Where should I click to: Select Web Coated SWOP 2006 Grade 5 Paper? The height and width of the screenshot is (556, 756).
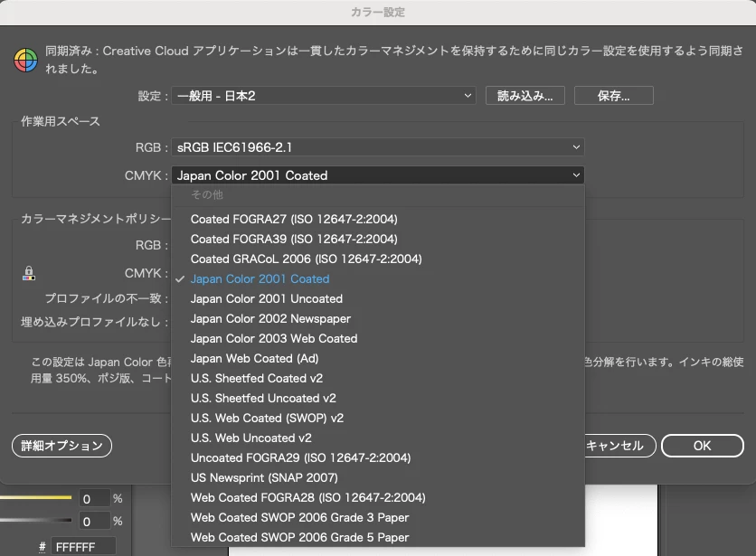click(x=378, y=537)
